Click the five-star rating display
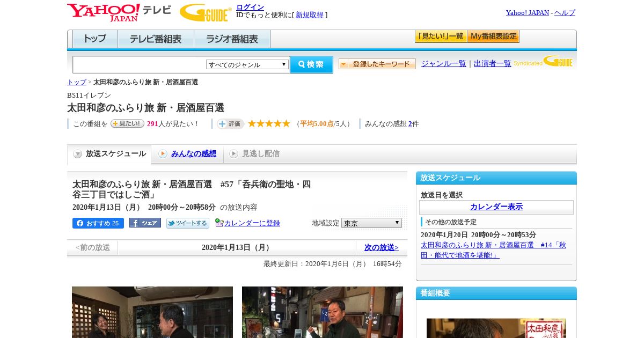Image resolution: width=644 pixels, height=338 pixels. pos(269,124)
